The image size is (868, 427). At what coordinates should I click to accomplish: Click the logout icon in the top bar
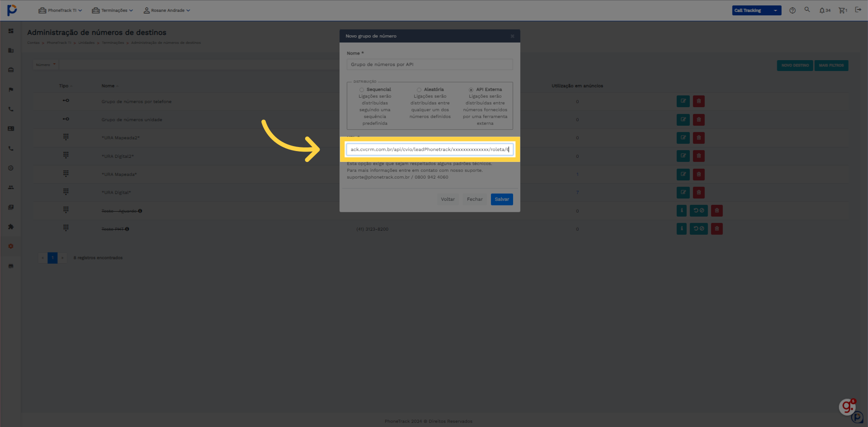pos(858,10)
